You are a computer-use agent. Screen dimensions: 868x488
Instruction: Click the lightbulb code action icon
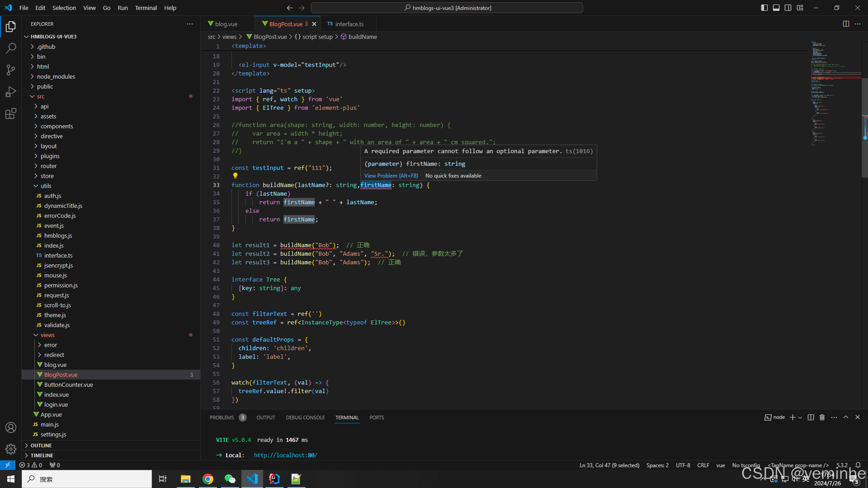(x=235, y=176)
